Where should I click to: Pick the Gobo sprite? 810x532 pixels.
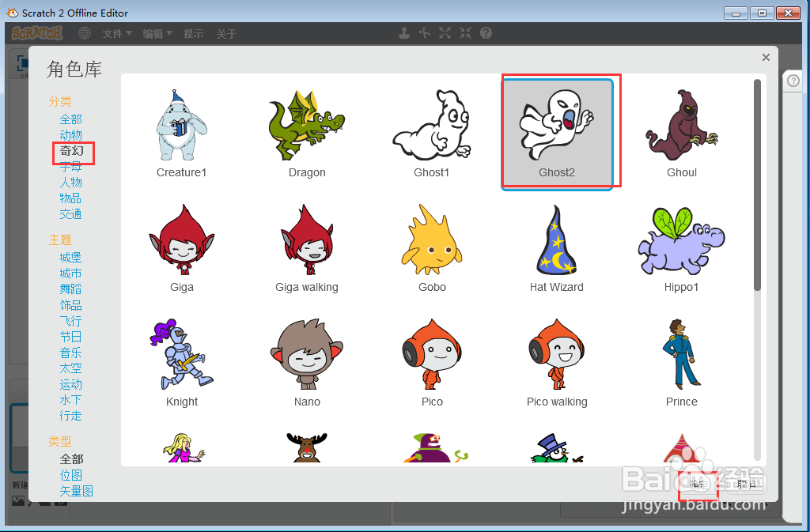(432, 248)
